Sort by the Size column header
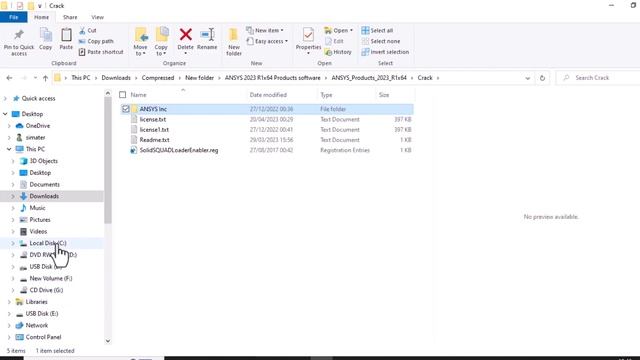 click(x=384, y=95)
